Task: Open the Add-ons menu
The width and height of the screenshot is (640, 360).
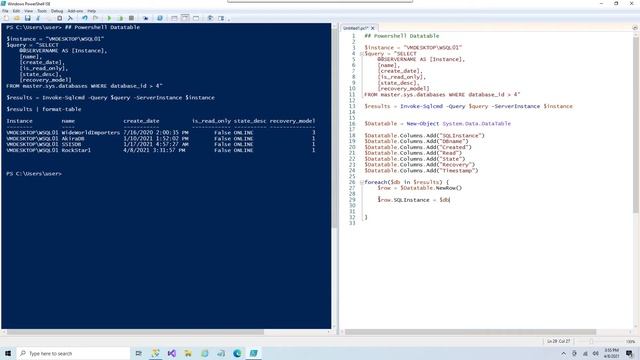Action: click(75, 11)
